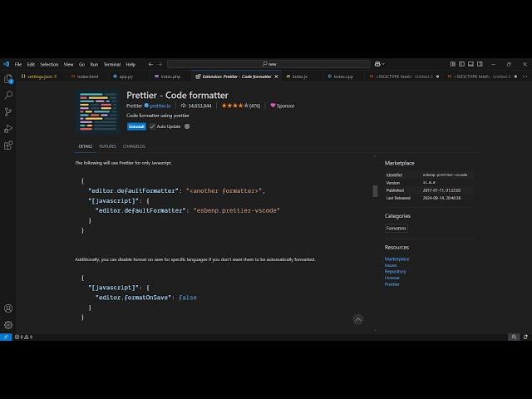532x399 pixels.
Task: Click the VS Code logo icon
Action: (x=6, y=64)
